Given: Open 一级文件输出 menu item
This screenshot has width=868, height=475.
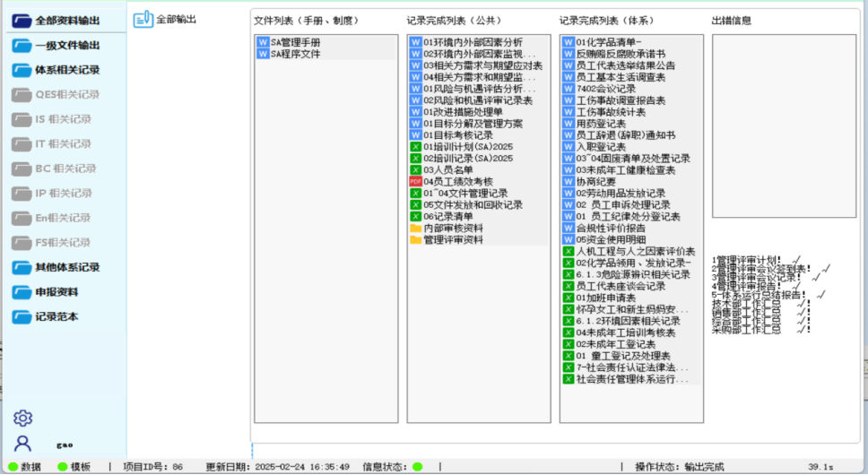Looking at the screenshot, I should click(x=66, y=46).
